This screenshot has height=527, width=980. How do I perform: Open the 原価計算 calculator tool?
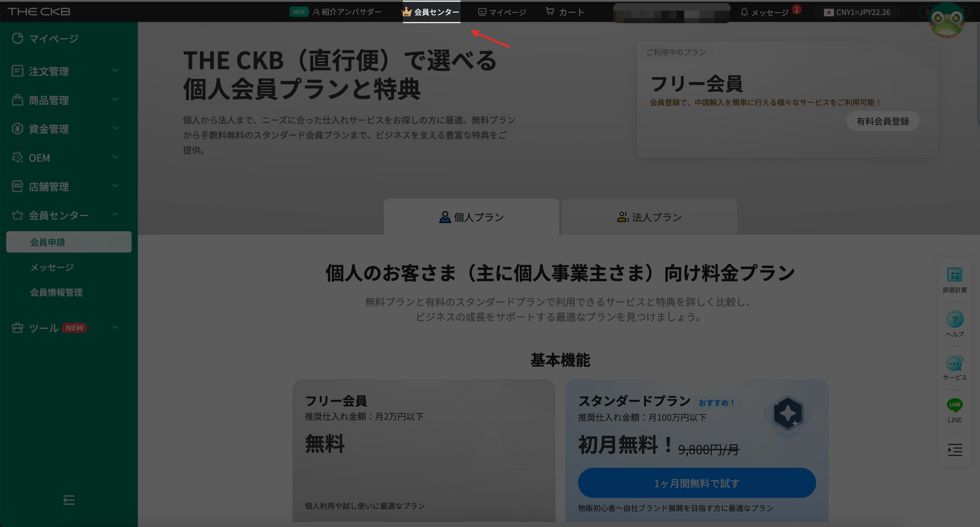pos(955,280)
